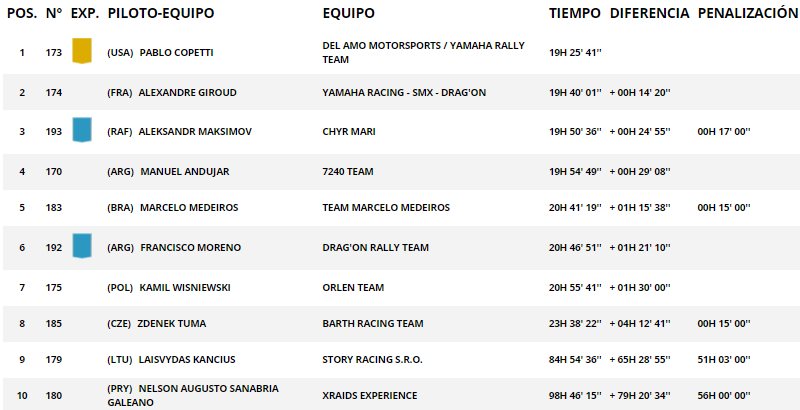
Task: Click the 51H 03' 00'' penalty value
Action: click(x=723, y=360)
